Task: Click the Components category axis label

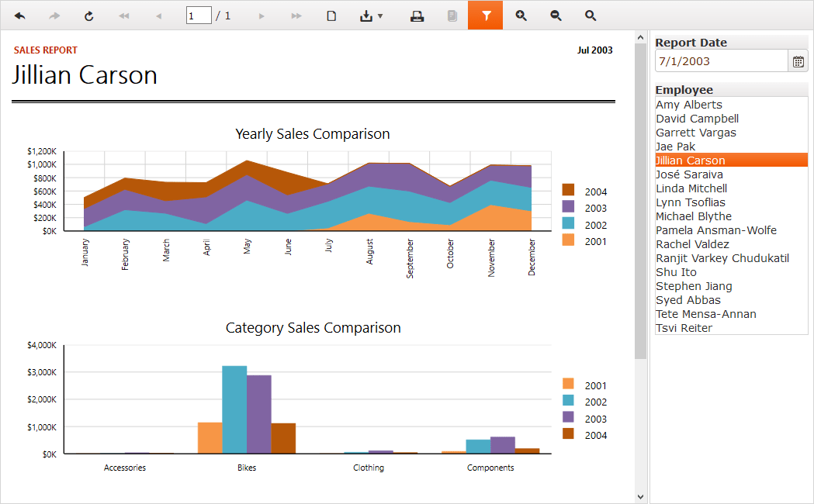Action: tap(490, 468)
